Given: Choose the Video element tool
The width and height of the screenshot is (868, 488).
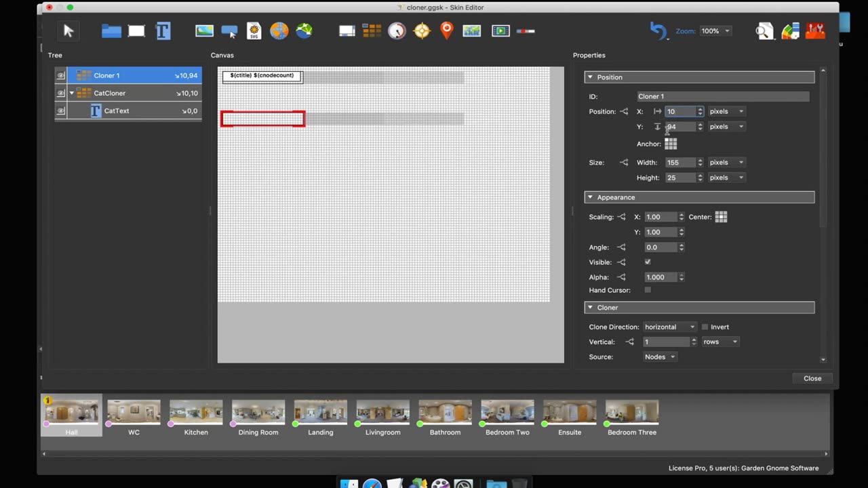Looking at the screenshot, I should click(500, 30).
